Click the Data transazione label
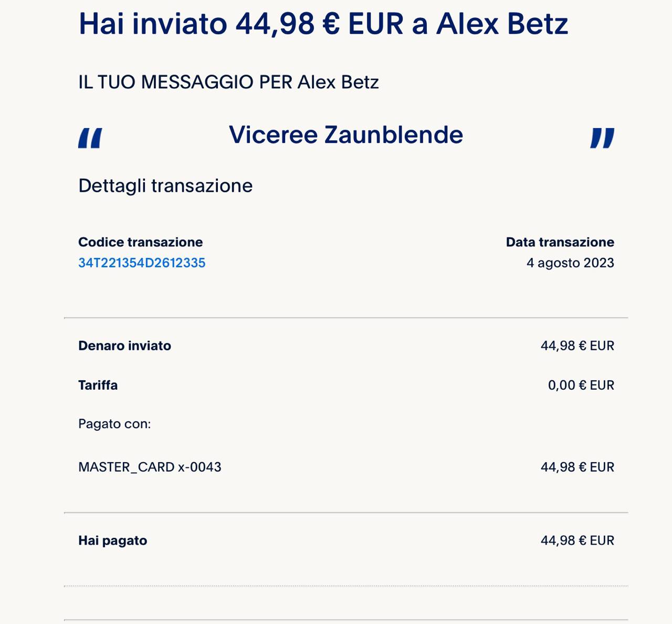The height and width of the screenshot is (624, 672). tap(560, 242)
